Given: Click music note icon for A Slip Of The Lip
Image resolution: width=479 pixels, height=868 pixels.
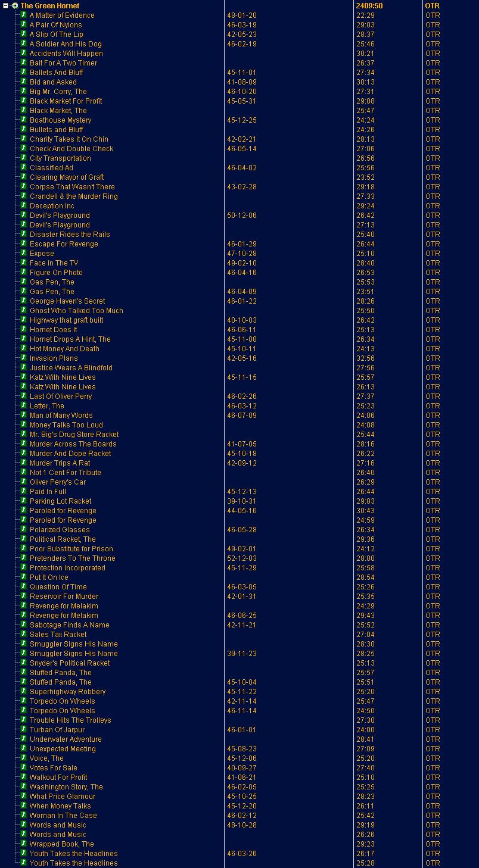Looking at the screenshot, I should [x=24, y=34].
